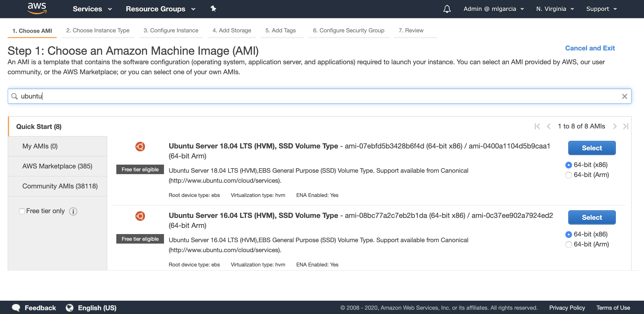Image resolution: width=644 pixels, height=314 pixels.
Task: Jump to last page of AMIs
Action: click(x=625, y=126)
